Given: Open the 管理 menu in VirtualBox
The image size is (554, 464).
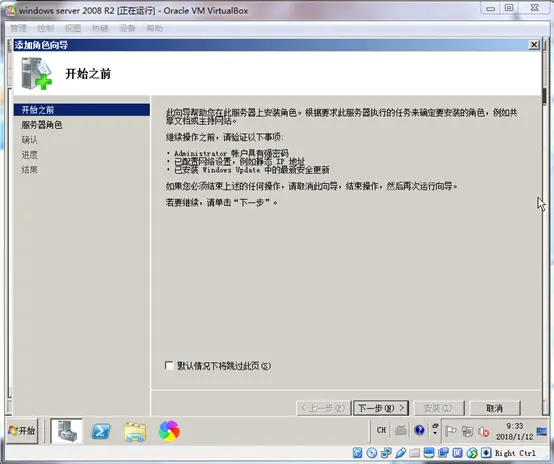Looking at the screenshot, I should (x=18, y=28).
